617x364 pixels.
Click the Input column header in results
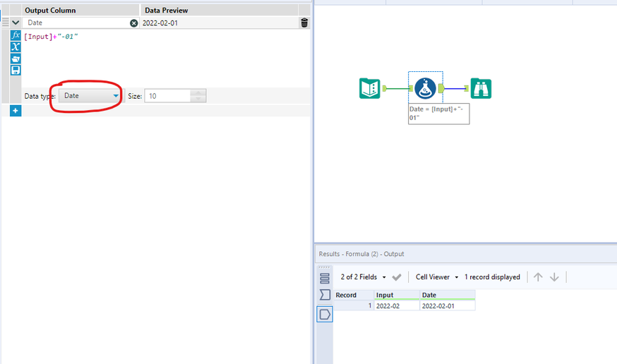[x=397, y=295]
